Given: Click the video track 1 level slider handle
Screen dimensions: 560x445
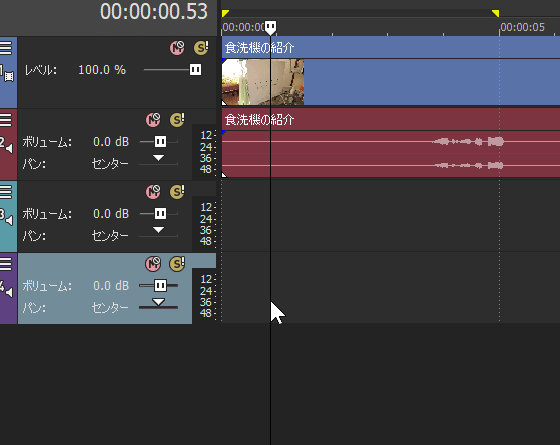Looking at the screenshot, I should click(x=195, y=70).
